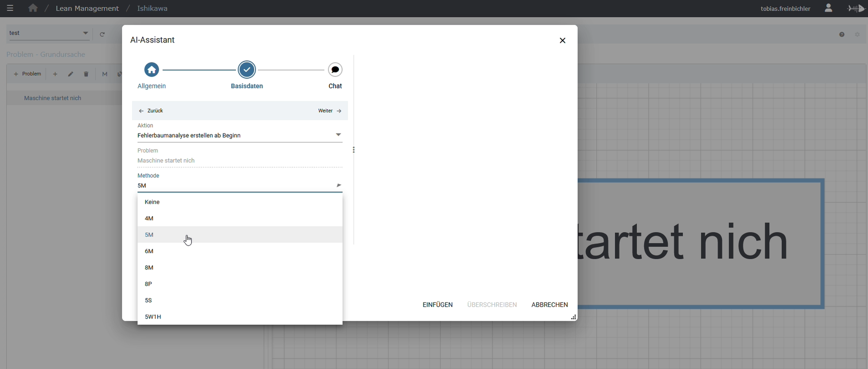Click the home icon in breadcrumb

point(32,9)
